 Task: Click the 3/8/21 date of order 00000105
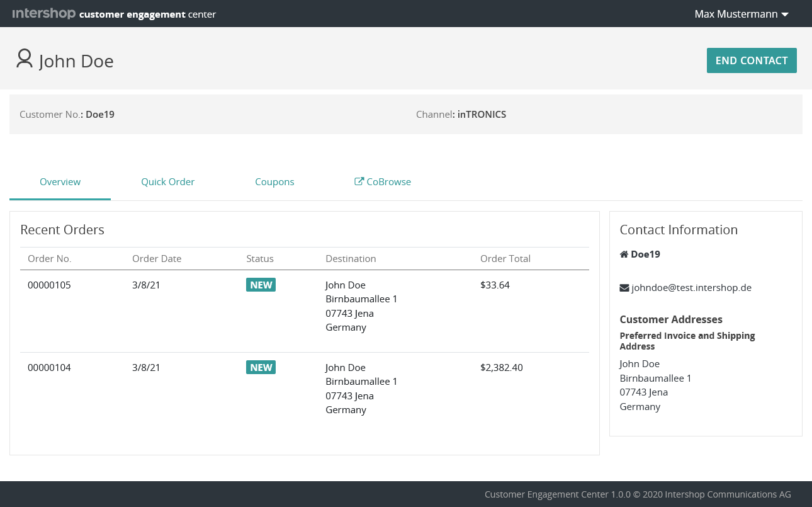click(x=146, y=285)
